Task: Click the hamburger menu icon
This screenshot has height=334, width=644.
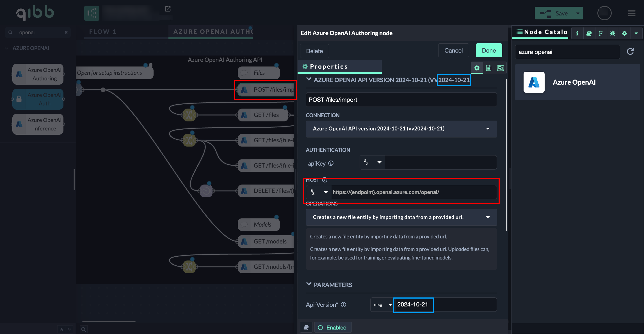Action: pos(632,13)
